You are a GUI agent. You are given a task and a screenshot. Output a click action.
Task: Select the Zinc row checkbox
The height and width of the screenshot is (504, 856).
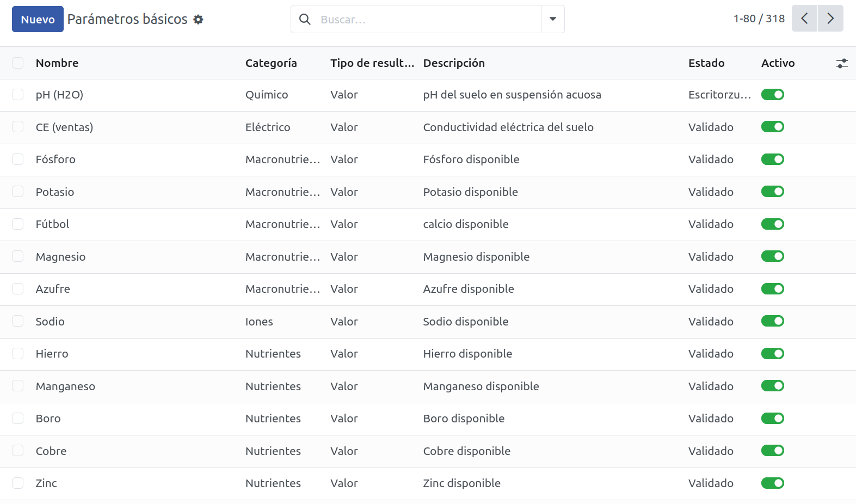[18, 483]
